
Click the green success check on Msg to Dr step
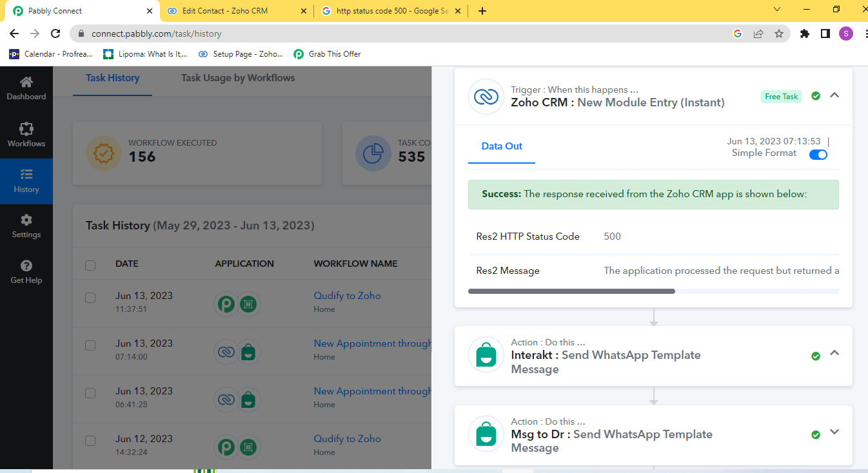(816, 435)
